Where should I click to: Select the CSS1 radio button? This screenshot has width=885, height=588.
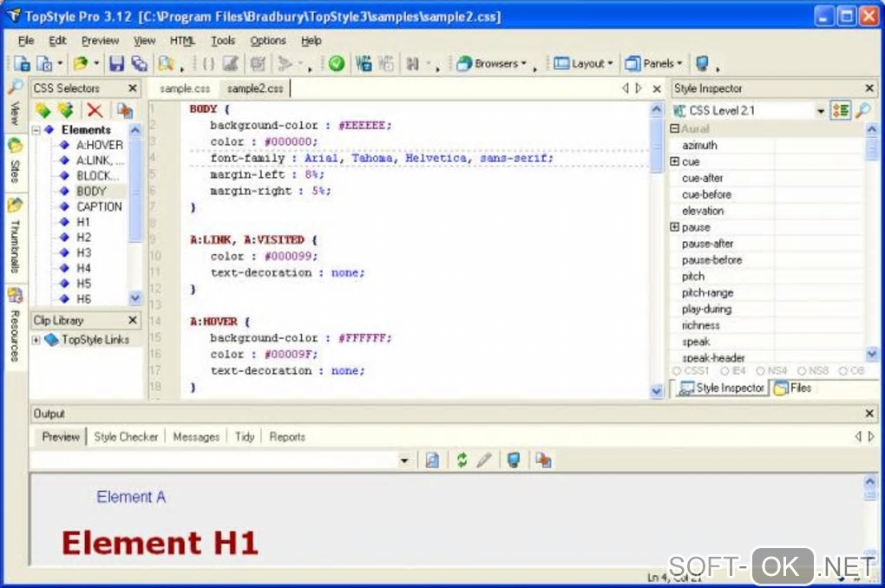click(677, 370)
